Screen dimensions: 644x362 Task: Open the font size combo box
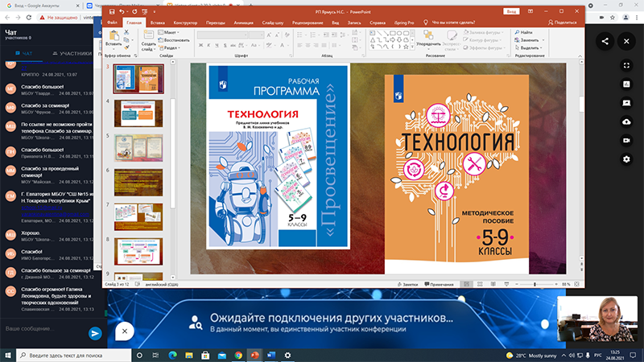256,35
